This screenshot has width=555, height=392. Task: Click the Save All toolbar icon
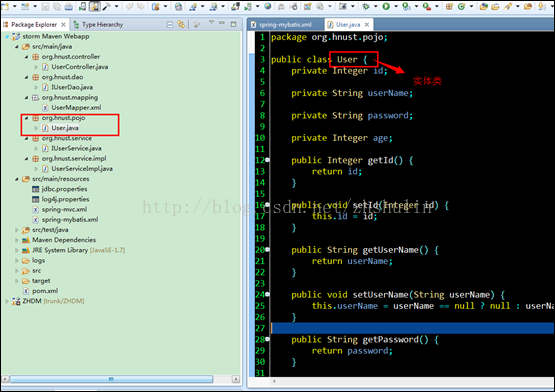(x=57, y=6)
